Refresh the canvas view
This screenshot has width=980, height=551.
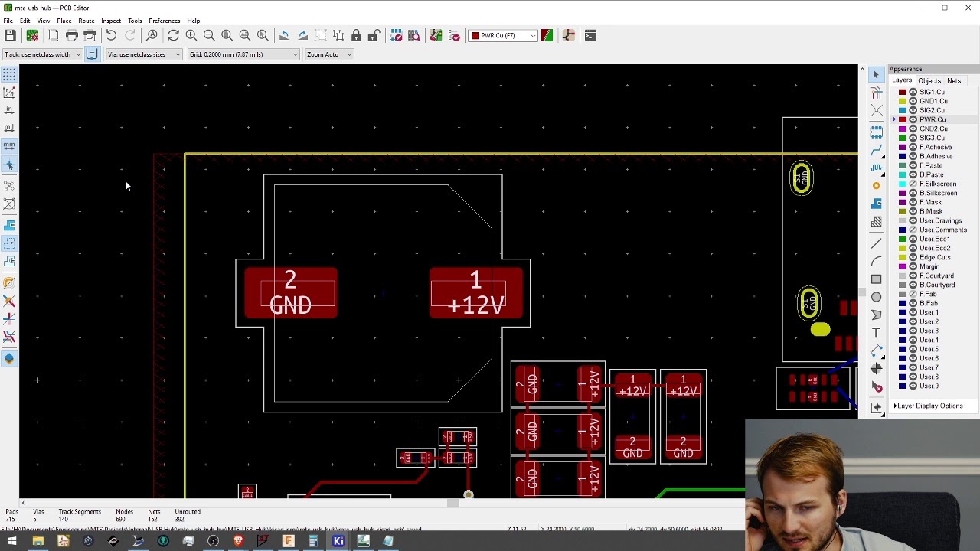tap(173, 35)
